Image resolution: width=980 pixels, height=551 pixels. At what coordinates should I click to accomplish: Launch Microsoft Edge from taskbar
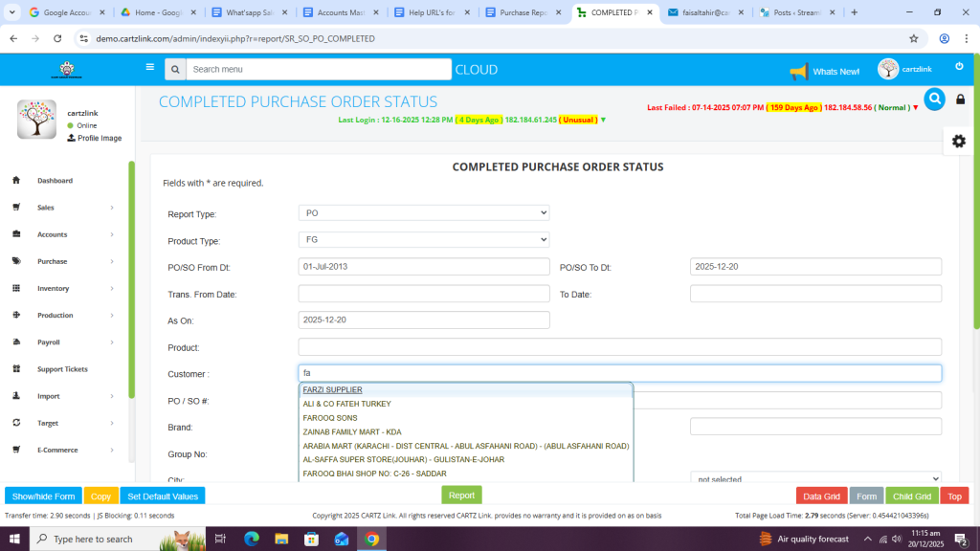tap(252, 539)
